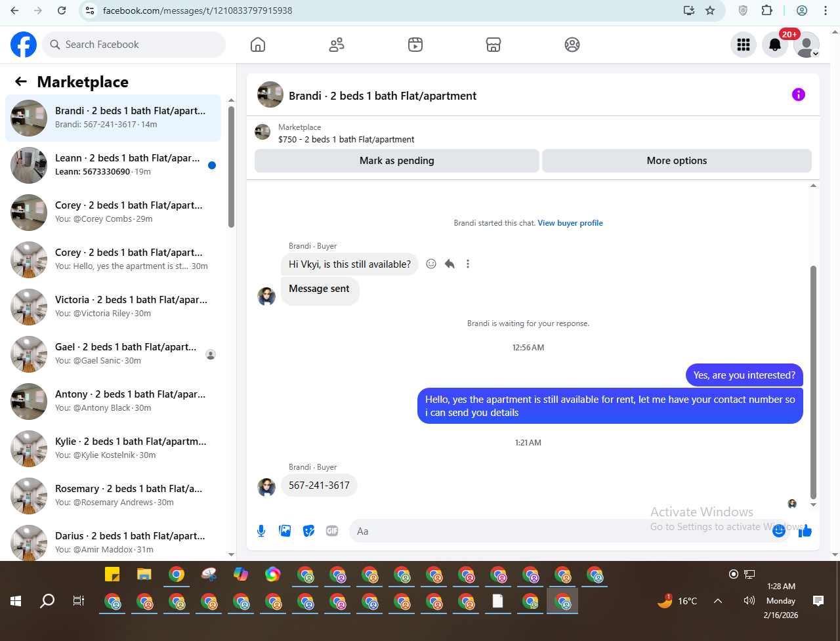Image resolution: width=840 pixels, height=641 pixels.
Task: Open Chrome three-dot menu
Action: (x=826, y=10)
